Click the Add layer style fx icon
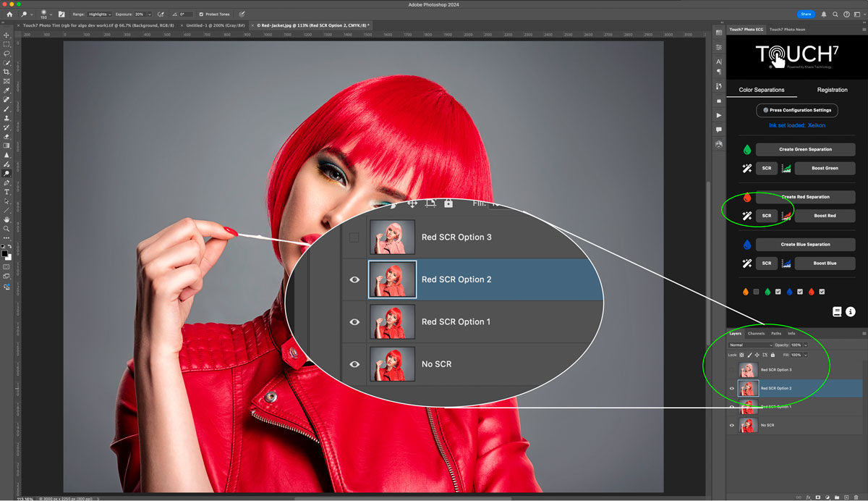Image resolution: width=868 pixels, height=501 pixels. 808,497
